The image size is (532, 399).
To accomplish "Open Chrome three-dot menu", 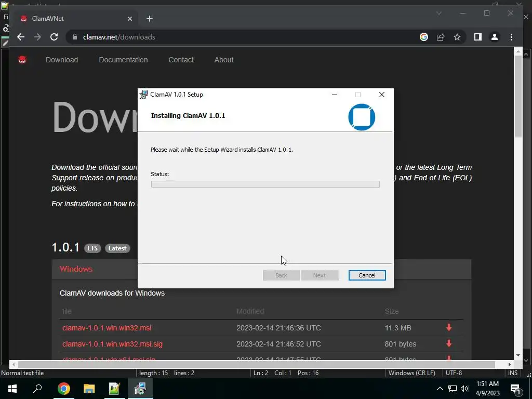I will 511,37.
